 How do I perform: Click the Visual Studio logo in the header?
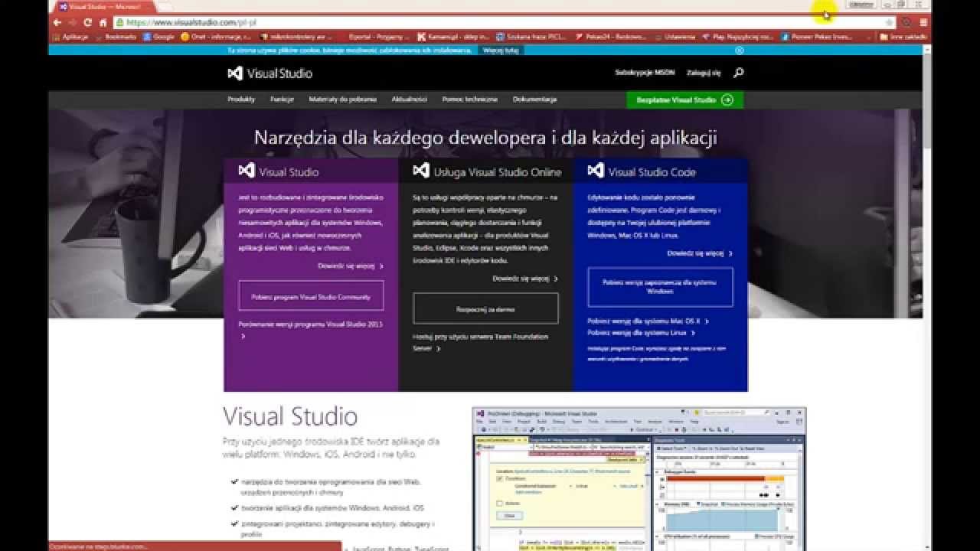coord(269,73)
